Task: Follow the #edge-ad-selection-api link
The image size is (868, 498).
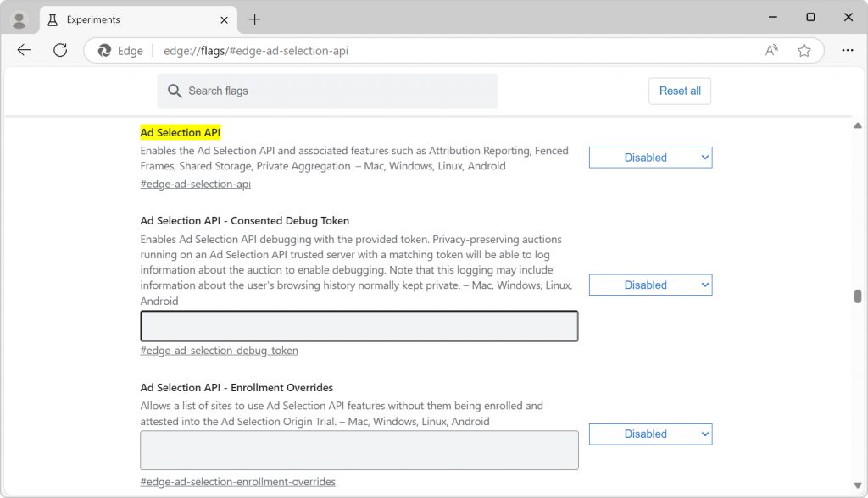Action: [195, 184]
